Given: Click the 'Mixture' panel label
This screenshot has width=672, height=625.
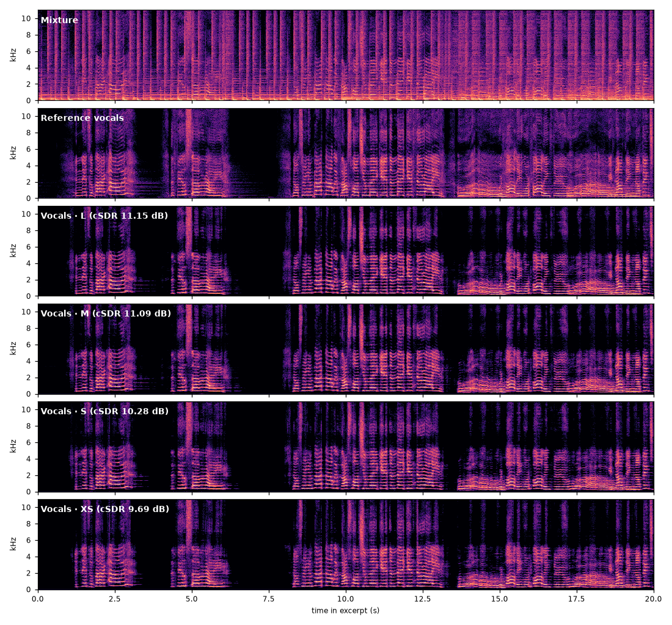Looking at the screenshot, I should click(59, 20).
